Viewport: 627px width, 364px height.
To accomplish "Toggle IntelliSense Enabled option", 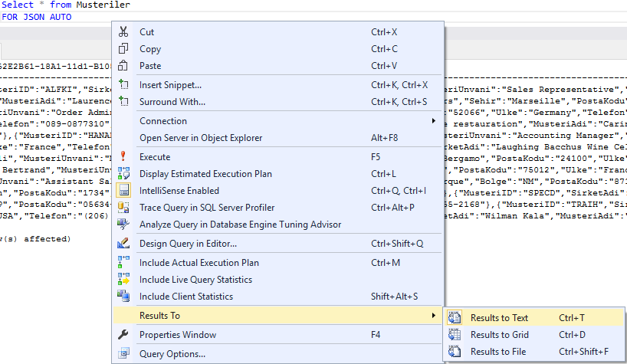I will [x=179, y=191].
